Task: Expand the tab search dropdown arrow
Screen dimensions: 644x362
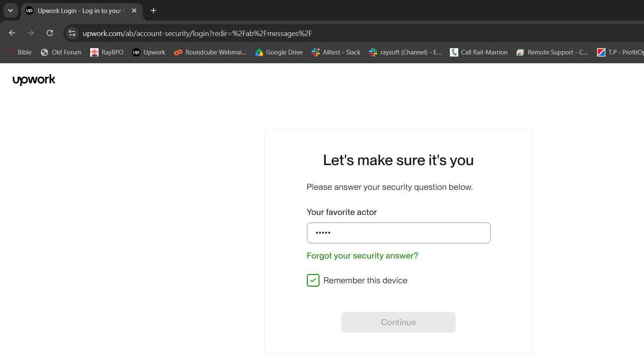Action: click(x=10, y=10)
